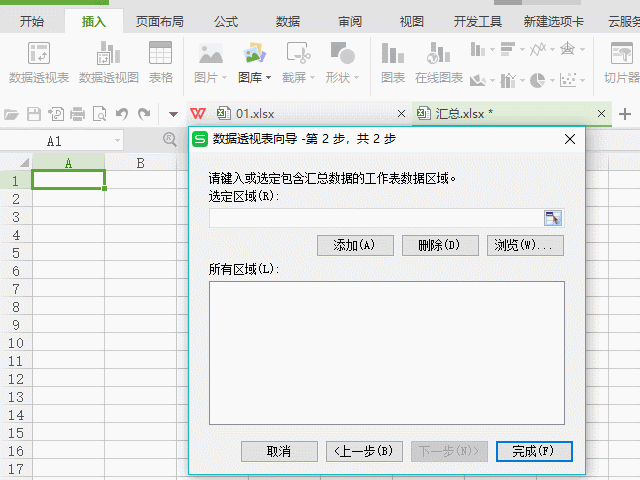Insert a table via 表格 icon

(160, 53)
